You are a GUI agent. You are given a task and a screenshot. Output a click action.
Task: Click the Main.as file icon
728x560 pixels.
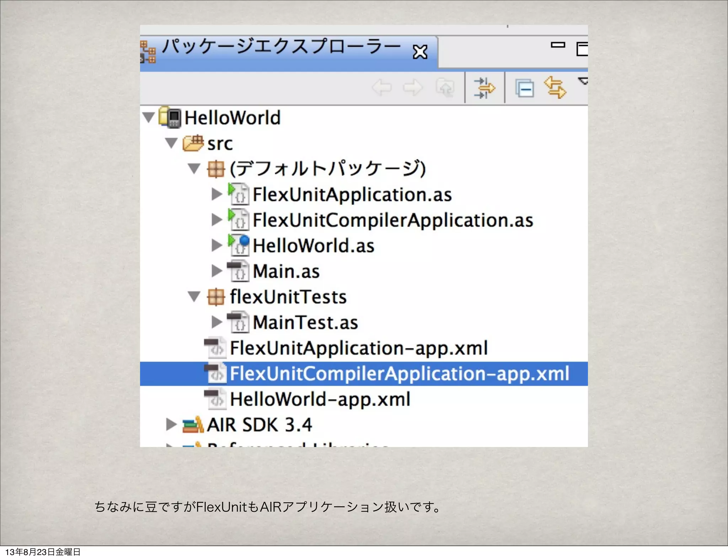(x=238, y=271)
